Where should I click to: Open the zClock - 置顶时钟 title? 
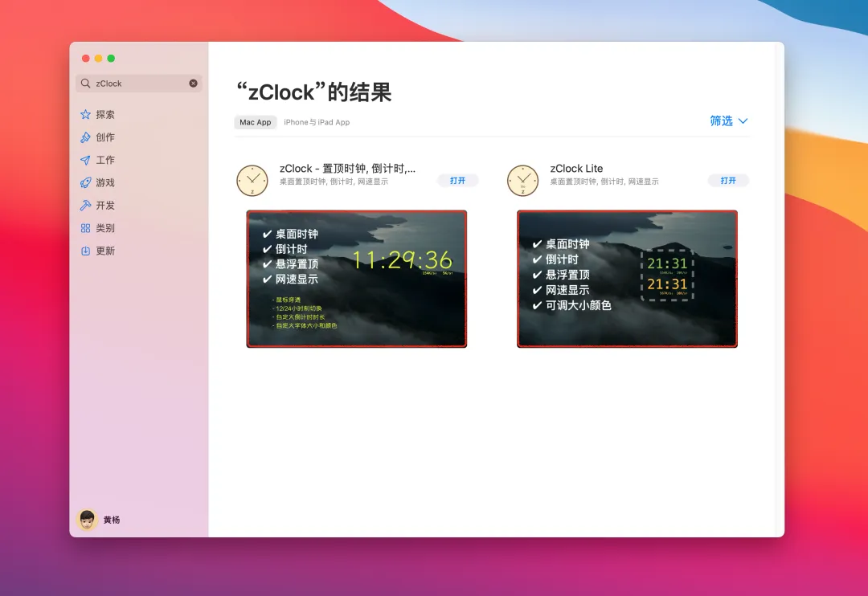click(x=347, y=168)
